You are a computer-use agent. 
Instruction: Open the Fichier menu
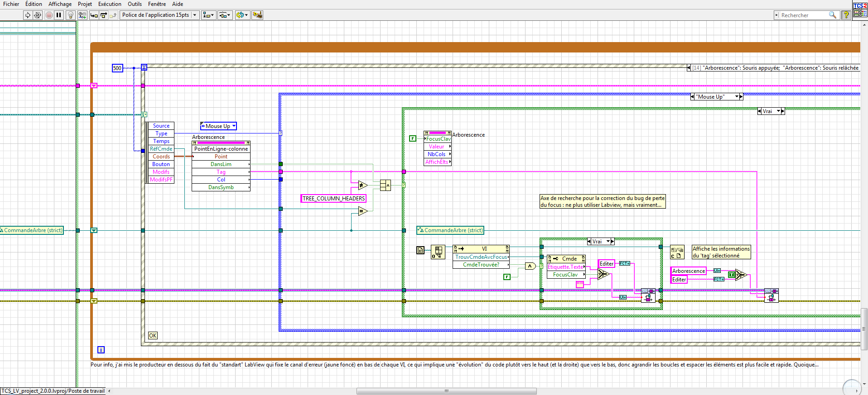(x=11, y=4)
